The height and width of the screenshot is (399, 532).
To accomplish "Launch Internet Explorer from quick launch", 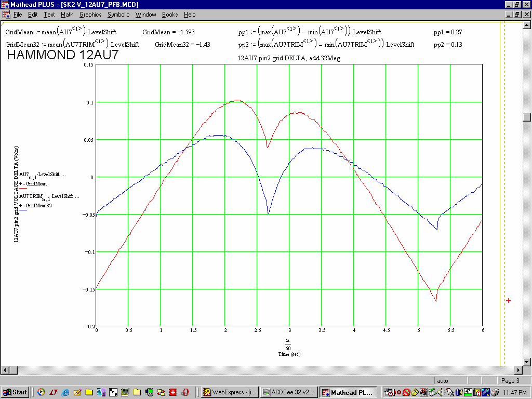I will coord(65,392).
